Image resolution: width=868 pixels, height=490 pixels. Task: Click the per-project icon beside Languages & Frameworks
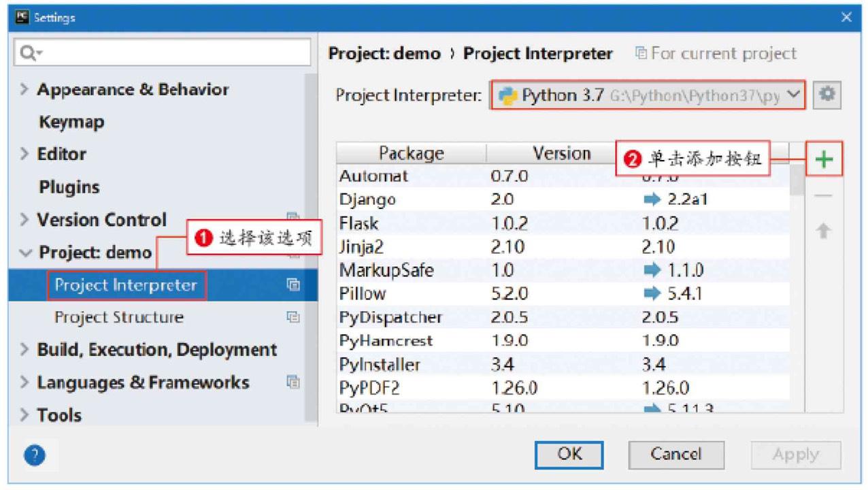tap(293, 382)
